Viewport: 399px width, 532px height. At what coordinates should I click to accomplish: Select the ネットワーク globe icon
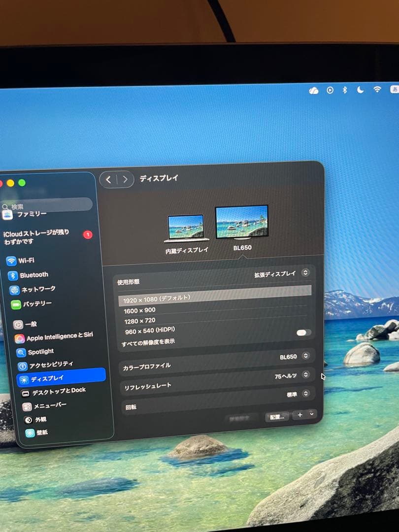coord(14,290)
